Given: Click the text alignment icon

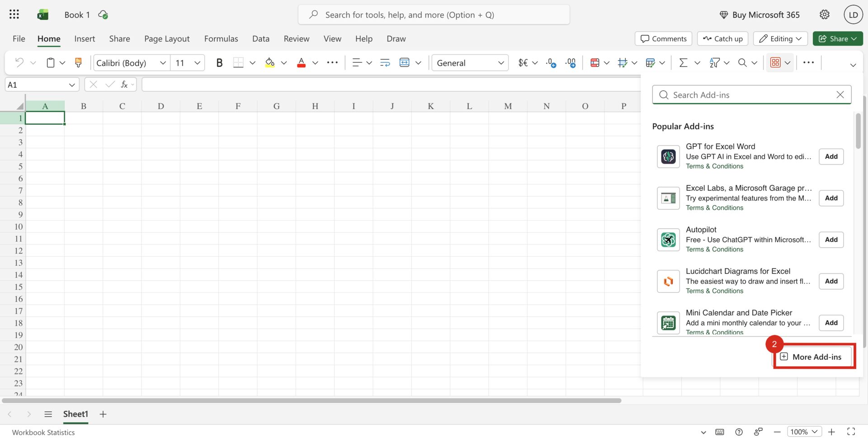Looking at the screenshot, I should (x=357, y=63).
